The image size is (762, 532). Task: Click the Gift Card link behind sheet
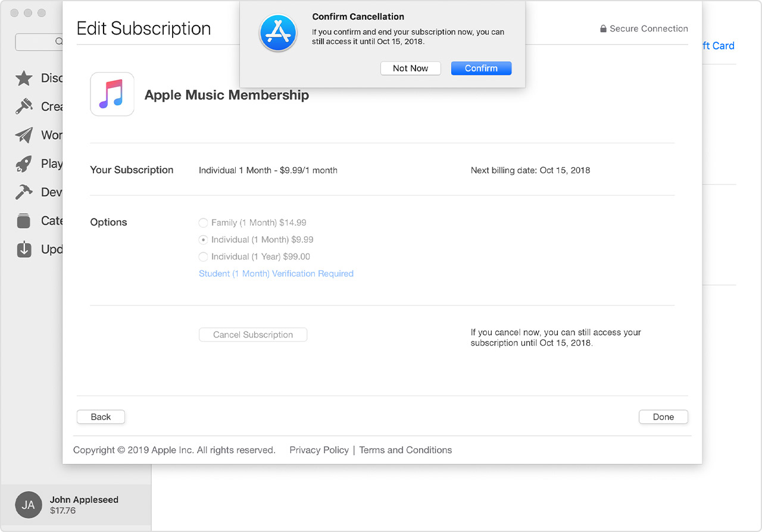[718, 46]
